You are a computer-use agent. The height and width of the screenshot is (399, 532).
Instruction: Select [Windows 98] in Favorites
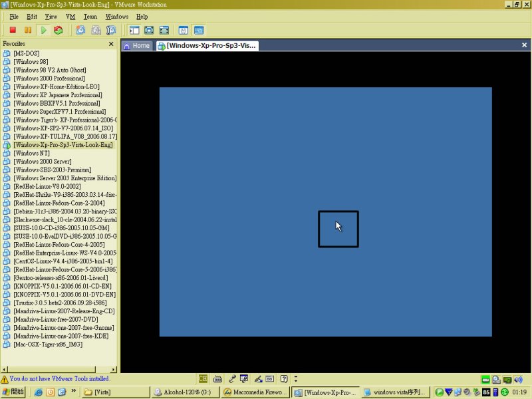tap(31, 62)
